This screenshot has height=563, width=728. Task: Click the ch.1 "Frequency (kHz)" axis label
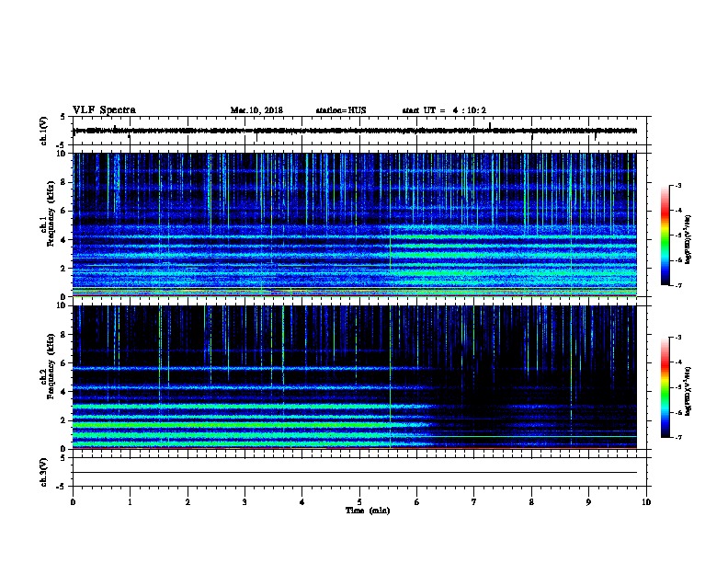pos(51,213)
